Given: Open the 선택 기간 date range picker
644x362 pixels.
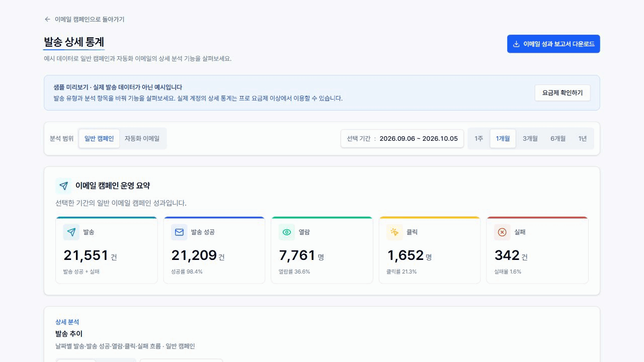Looking at the screenshot, I should pos(402,138).
